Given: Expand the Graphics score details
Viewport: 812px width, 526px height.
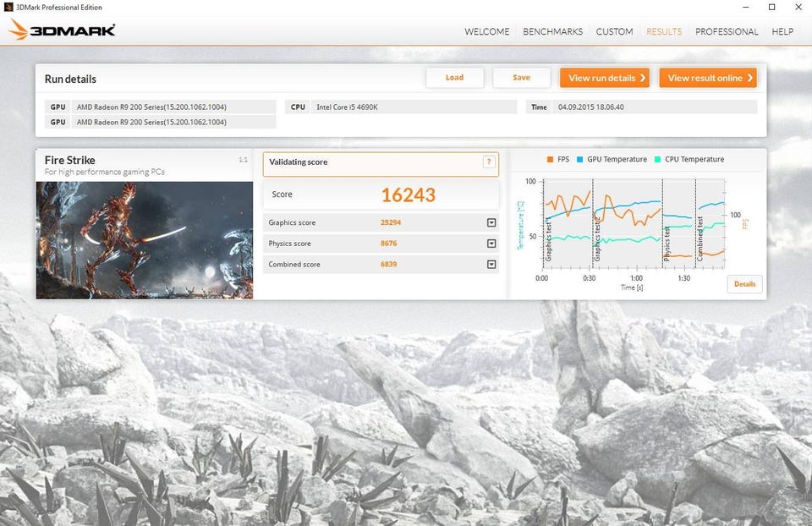Looking at the screenshot, I should (491, 222).
